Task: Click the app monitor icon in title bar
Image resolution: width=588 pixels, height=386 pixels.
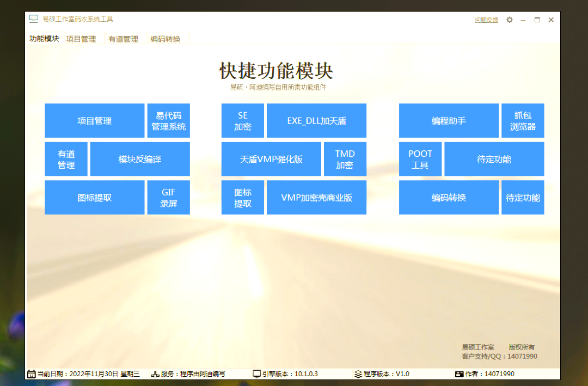Action: (34, 19)
